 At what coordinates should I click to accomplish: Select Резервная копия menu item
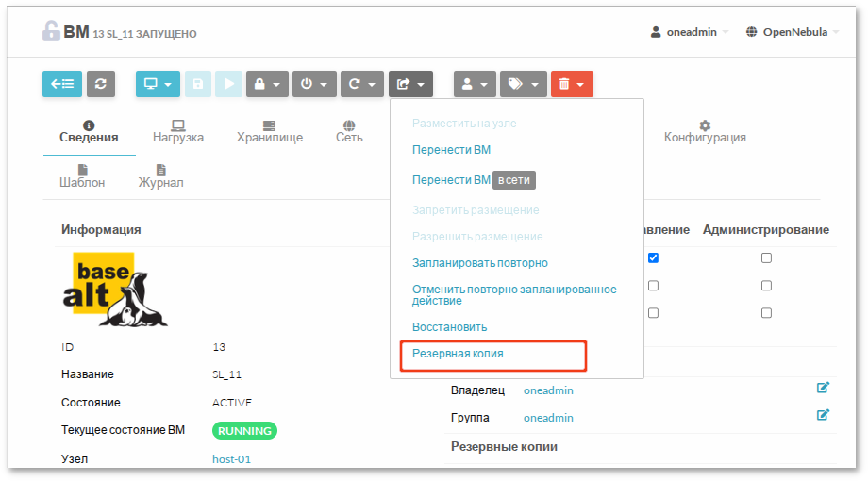click(x=458, y=353)
